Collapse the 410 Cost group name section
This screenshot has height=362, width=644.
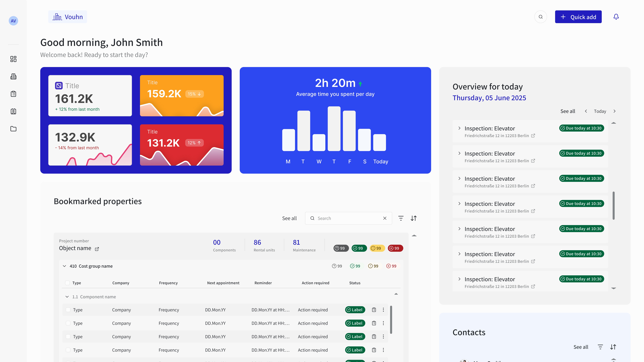point(65,266)
